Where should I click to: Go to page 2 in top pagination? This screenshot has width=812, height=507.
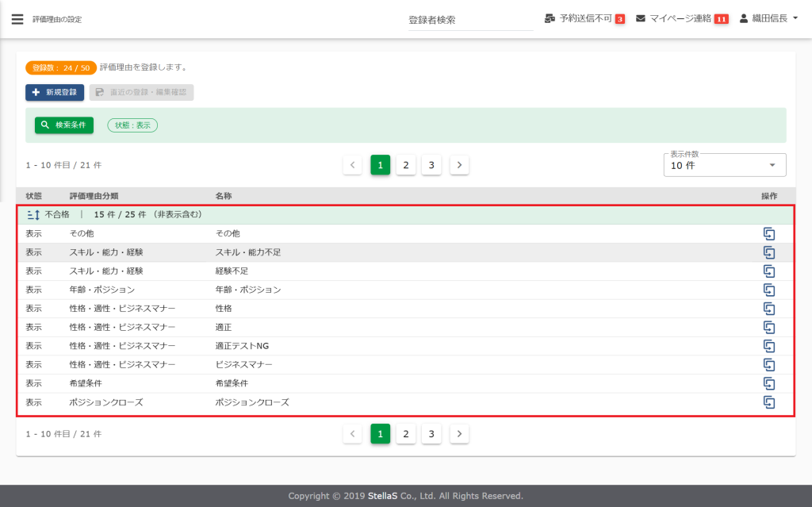(405, 165)
